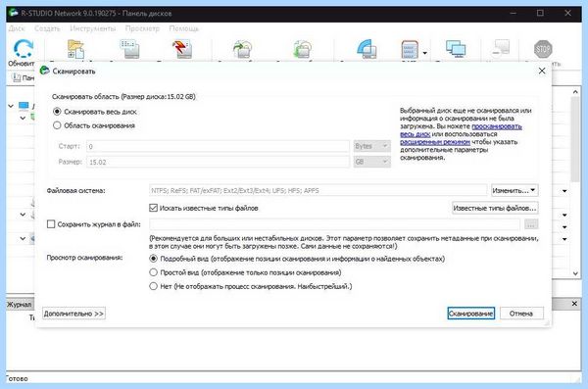Click the open image toolbar icon

[302, 49]
